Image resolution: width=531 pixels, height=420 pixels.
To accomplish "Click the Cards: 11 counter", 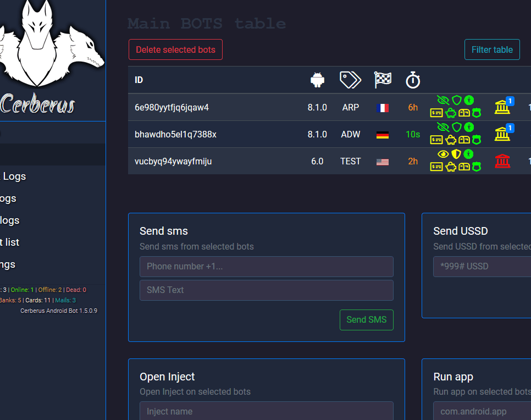I will [38, 301].
